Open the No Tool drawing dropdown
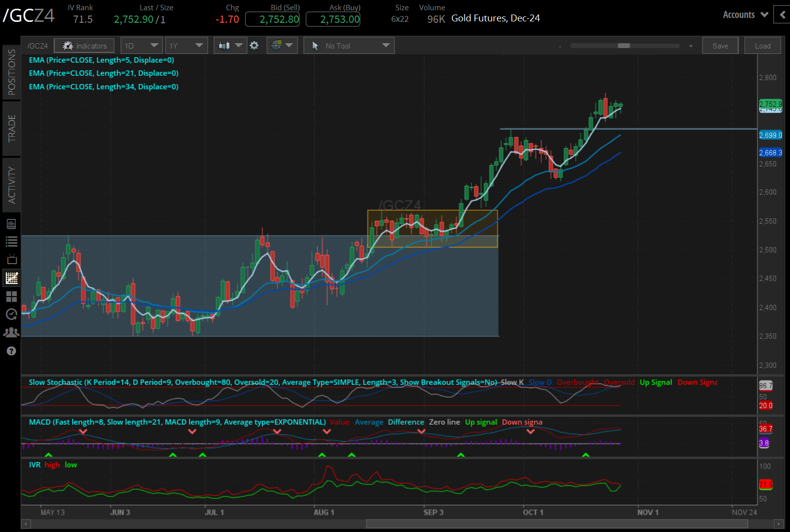The height and width of the screenshot is (532, 790). (x=349, y=46)
